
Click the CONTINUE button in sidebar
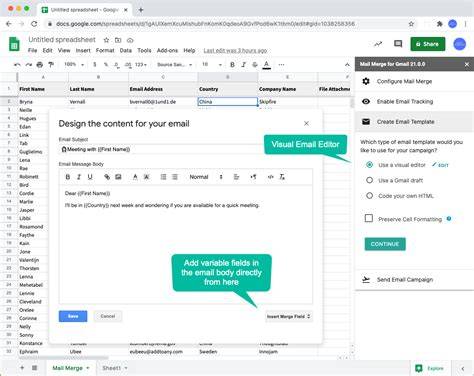click(x=385, y=244)
